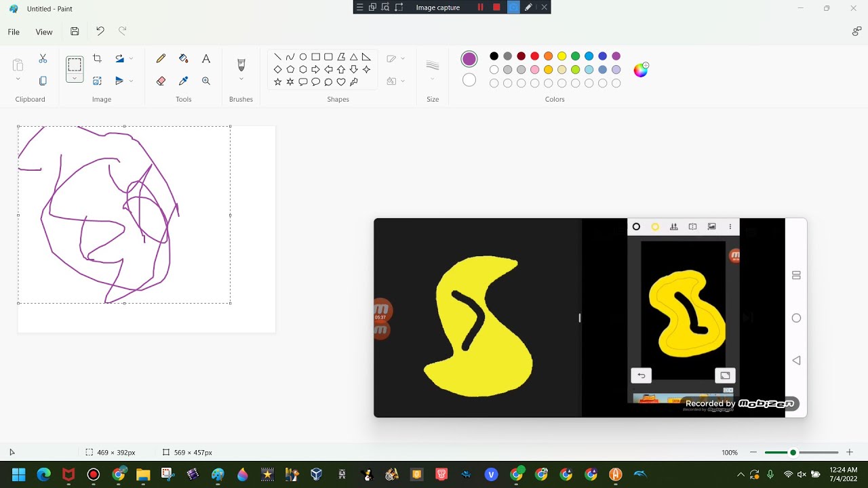Click the Undo arrow

(100, 31)
